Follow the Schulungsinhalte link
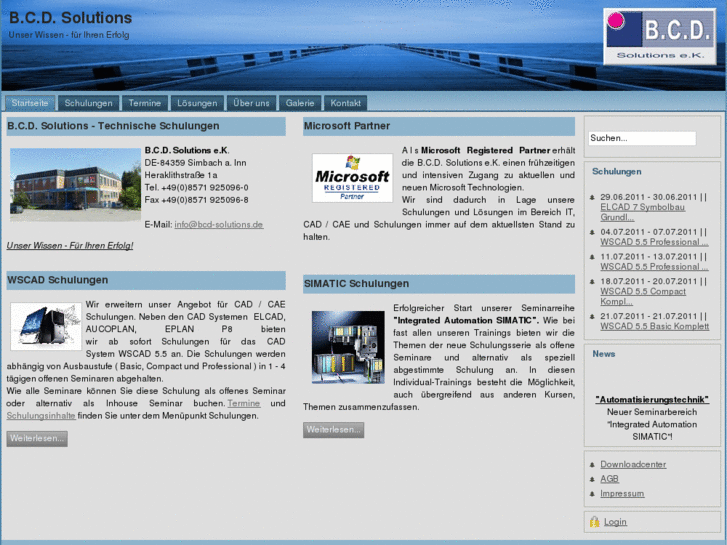Image resolution: width=727 pixels, height=545 pixels. [x=41, y=416]
